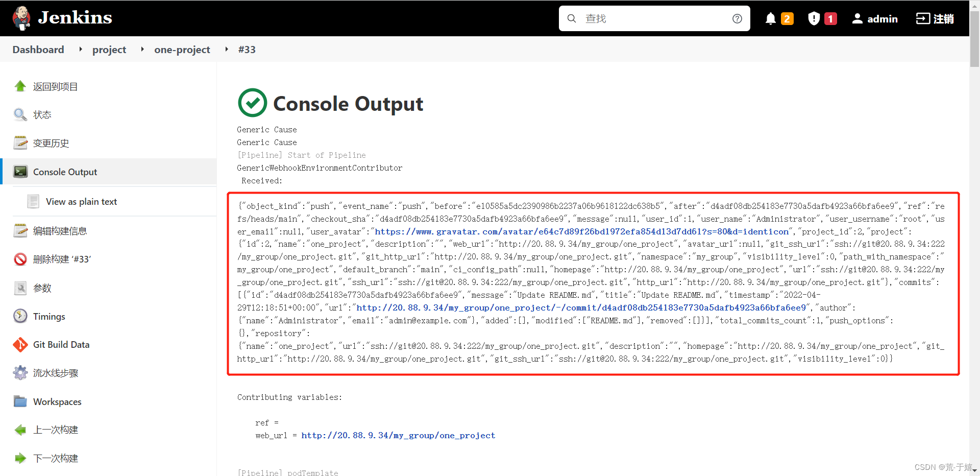980x476 pixels.
Task: Click the Jenkins title text in header
Action: (75, 18)
